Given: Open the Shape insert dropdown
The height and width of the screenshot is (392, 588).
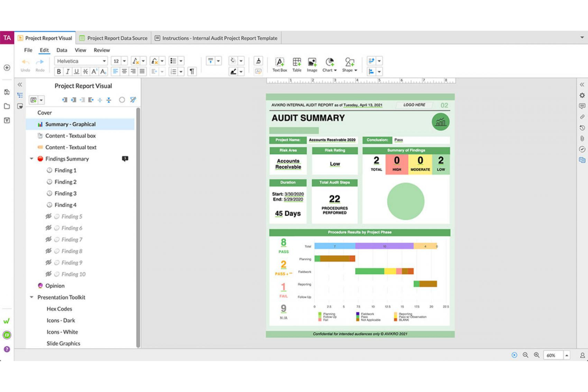Looking at the screenshot, I should 356,70.
